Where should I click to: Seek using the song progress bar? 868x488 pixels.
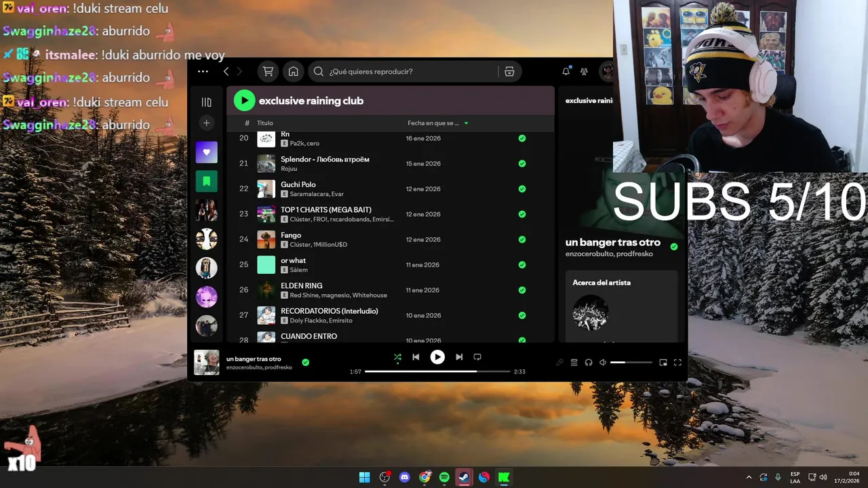[x=437, y=371]
